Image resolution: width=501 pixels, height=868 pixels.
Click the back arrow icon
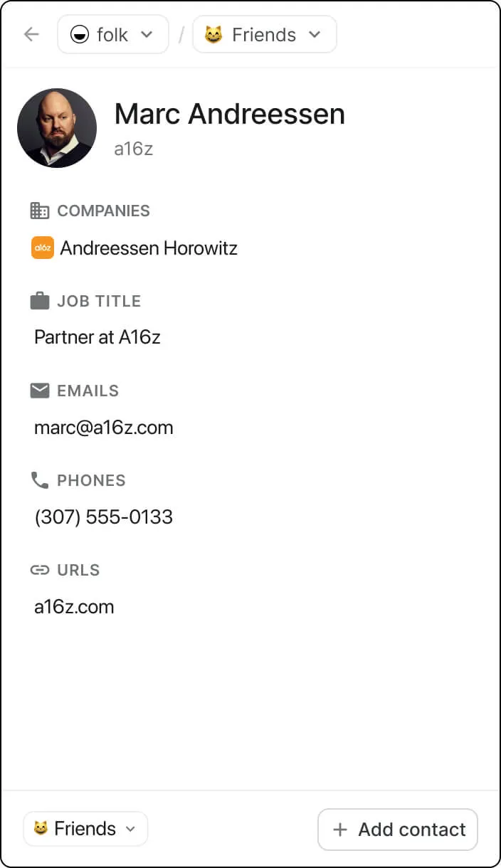[x=31, y=34]
